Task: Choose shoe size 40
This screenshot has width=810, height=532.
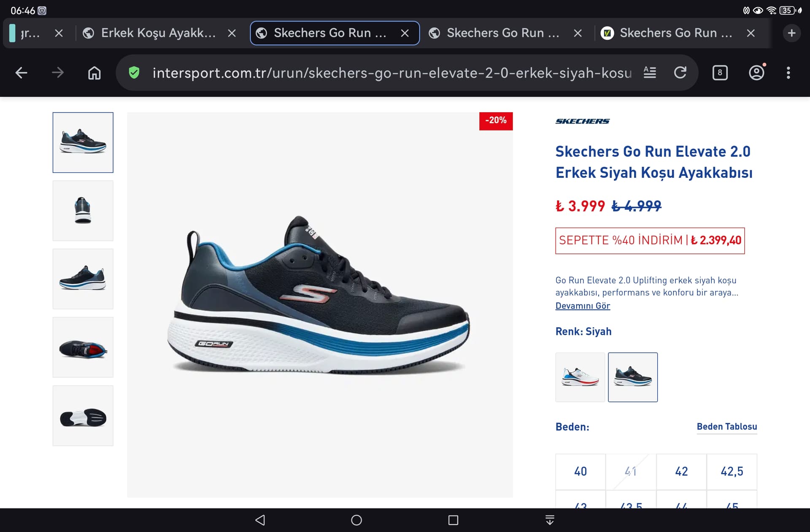Action: click(x=580, y=471)
